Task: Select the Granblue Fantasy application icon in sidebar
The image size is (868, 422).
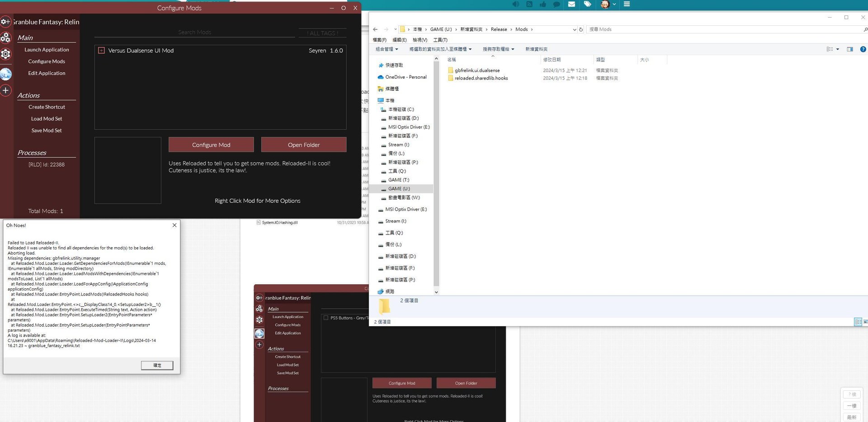Action: [6, 74]
